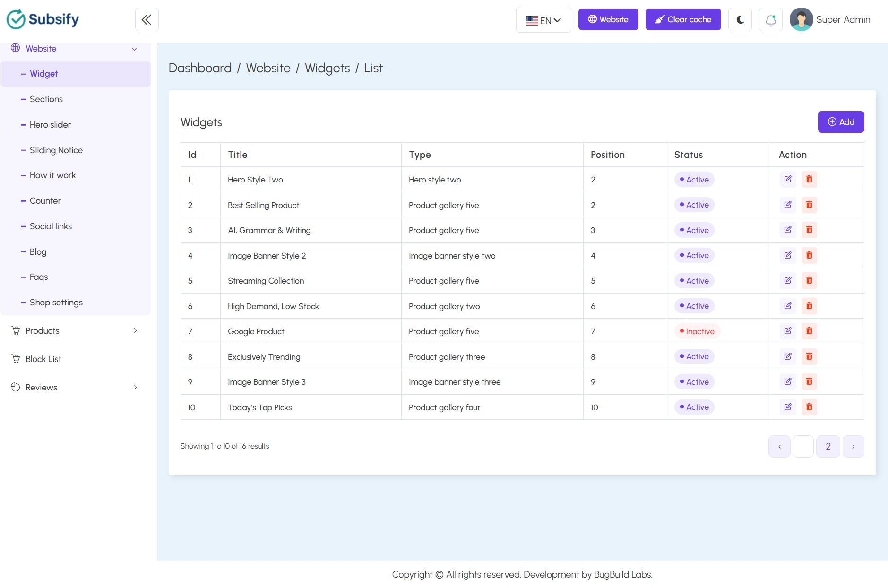This screenshot has width=888, height=588.
Task: Edit the Best Selling Product widget
Action: 788,205
